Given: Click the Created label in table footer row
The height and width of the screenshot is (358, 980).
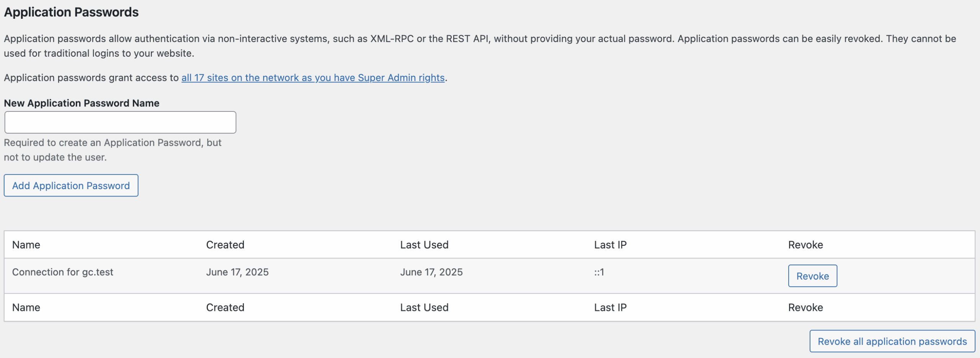Looking at the screenshot, I should tap(225, 307).
